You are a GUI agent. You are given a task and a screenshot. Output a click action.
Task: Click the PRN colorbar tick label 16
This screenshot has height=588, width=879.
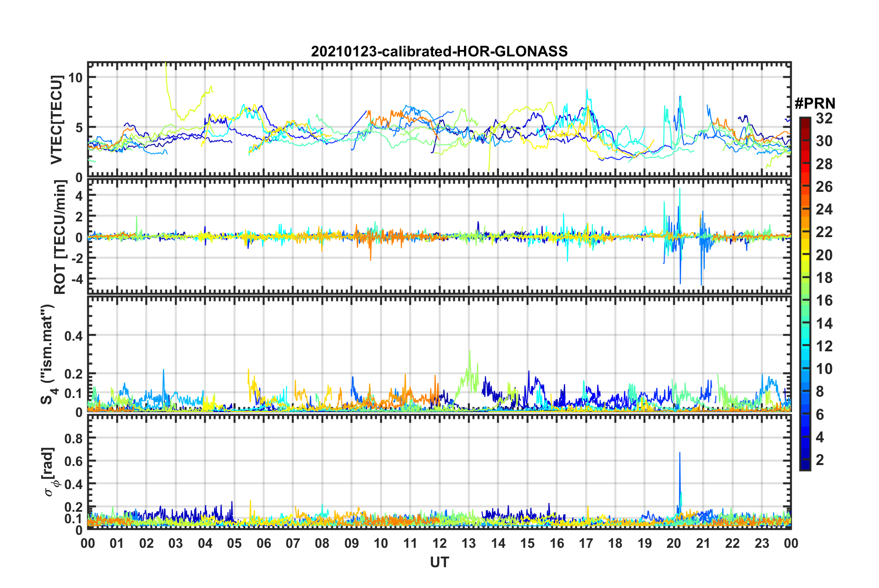pos(824,300)
